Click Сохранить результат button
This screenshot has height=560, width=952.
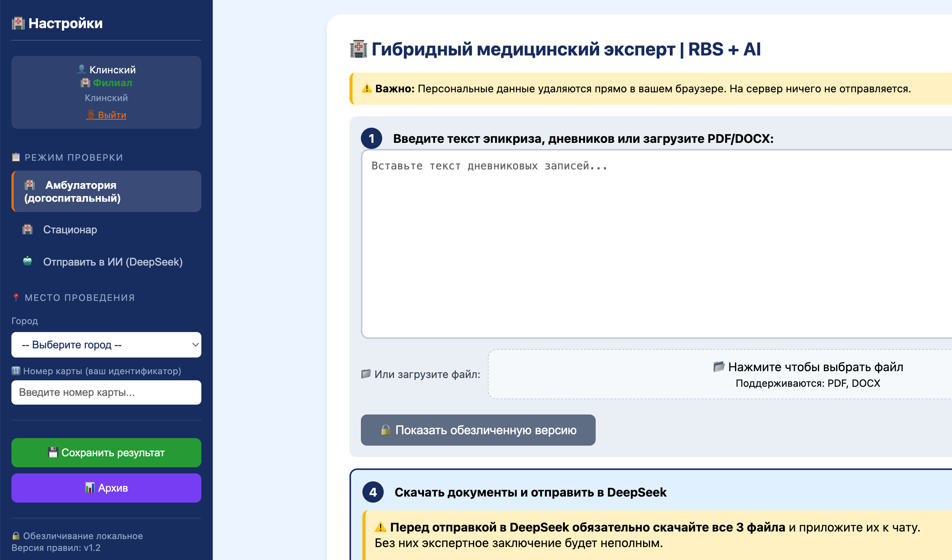106,452
